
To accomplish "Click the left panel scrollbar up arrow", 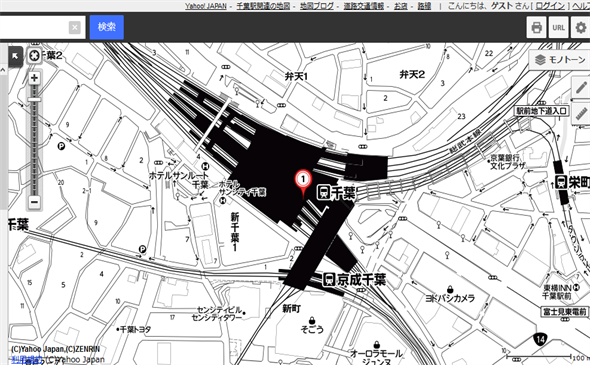I will [x=3, y=70].
